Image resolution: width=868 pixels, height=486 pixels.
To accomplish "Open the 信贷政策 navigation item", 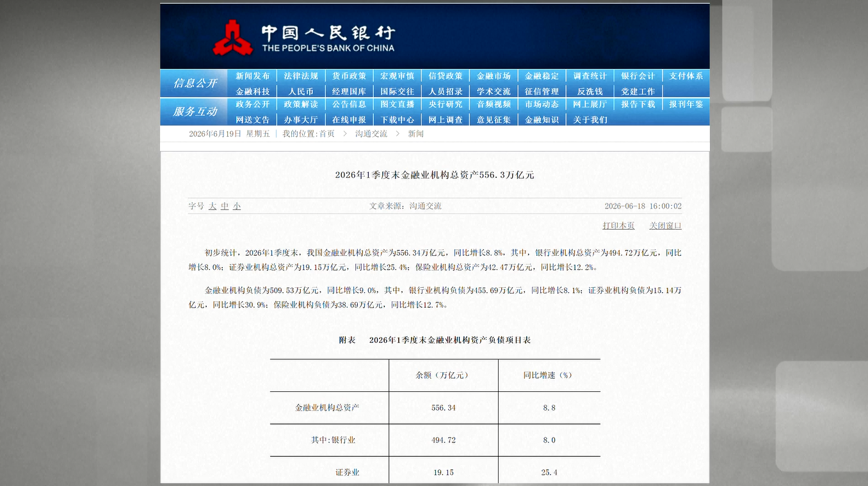I will [446, 76].
